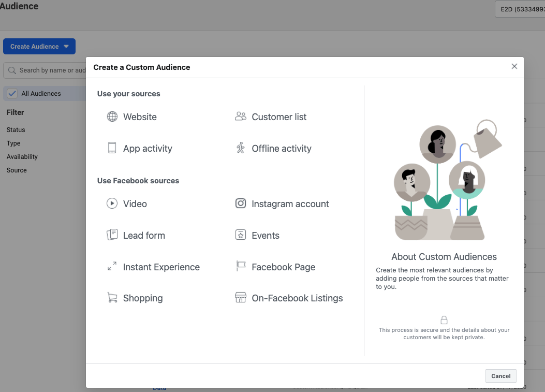This screenshot has height=392, width=545.
Task: Click the Lead form document icon
Action: point(112,235)
